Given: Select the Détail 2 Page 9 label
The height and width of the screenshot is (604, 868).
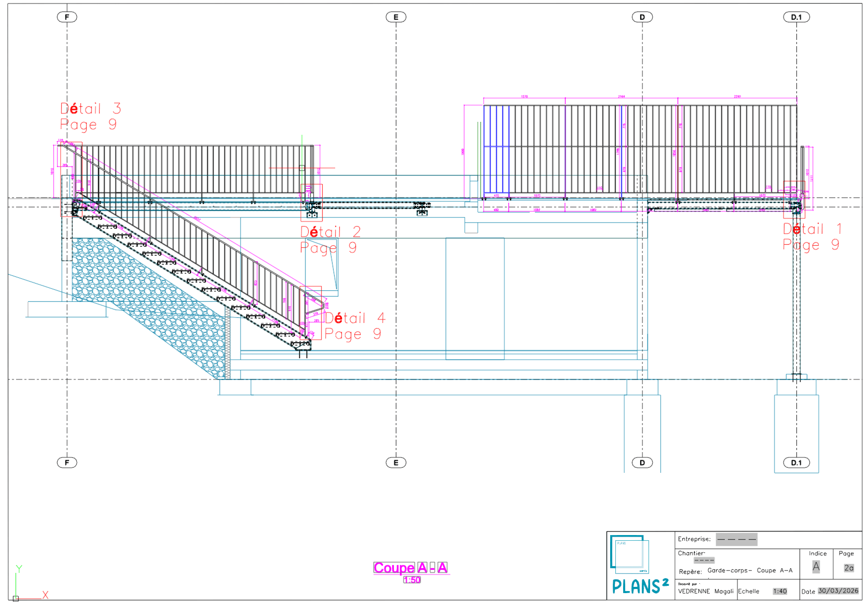Looking at the screenshot, I should click(x=330, y=240).
